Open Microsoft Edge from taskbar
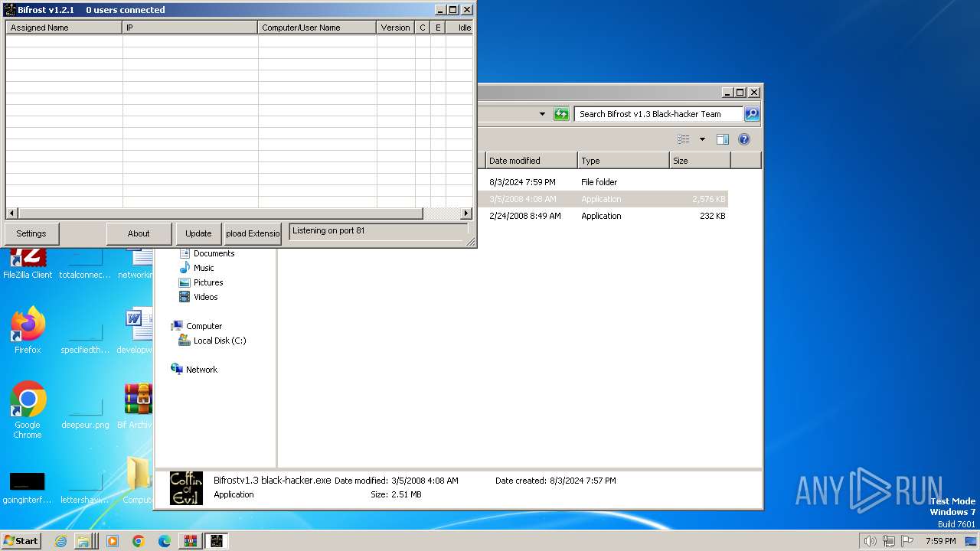The image size is (980, 551). point(165,541)
